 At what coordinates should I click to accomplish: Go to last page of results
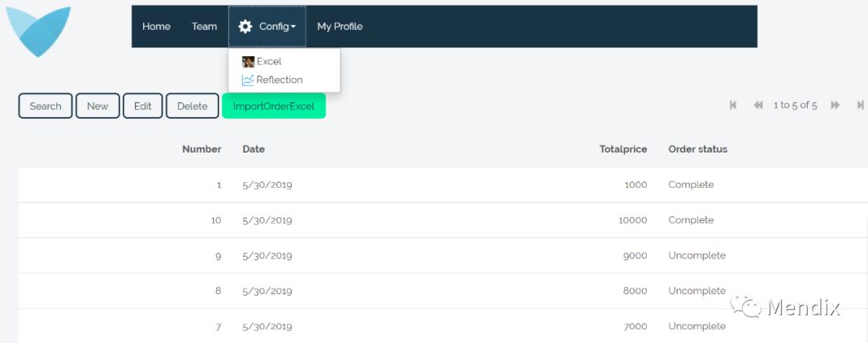tap(860, 105)
